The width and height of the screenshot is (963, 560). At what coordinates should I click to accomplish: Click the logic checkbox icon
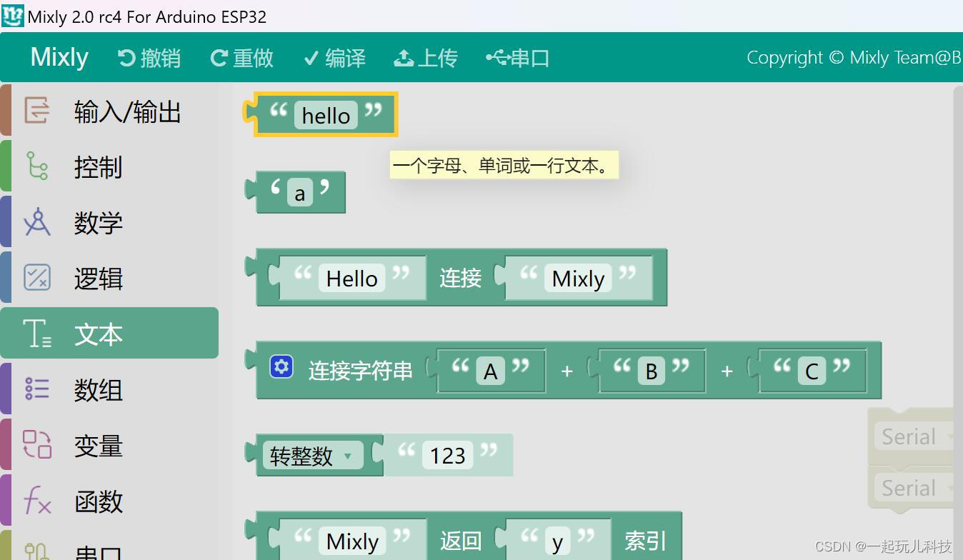pos(36,277)
